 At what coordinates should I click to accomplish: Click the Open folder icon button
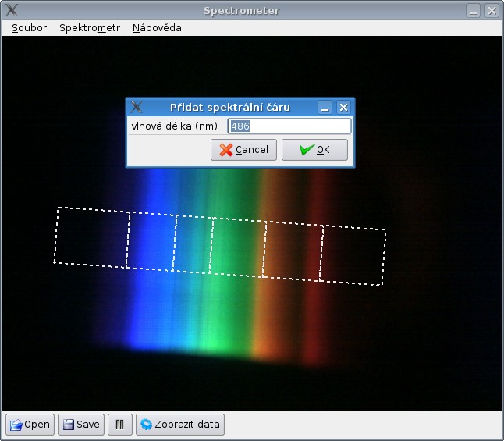click(x=30, y=425)
